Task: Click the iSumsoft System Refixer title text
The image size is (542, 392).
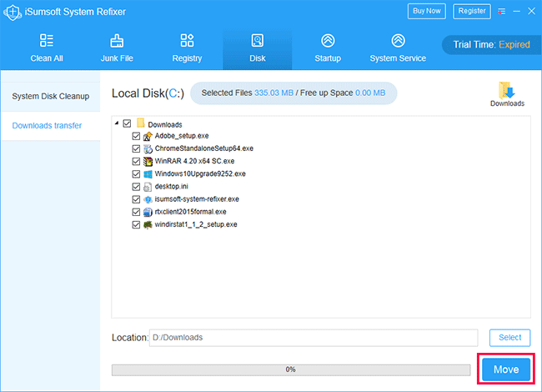Action: point(75,13)
